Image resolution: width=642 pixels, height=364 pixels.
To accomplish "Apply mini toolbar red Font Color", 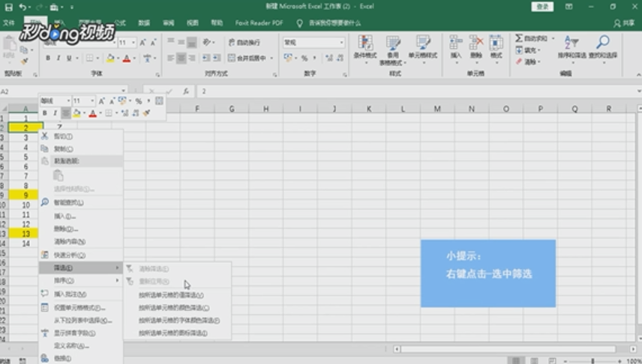I will click(x=92, y=113).
